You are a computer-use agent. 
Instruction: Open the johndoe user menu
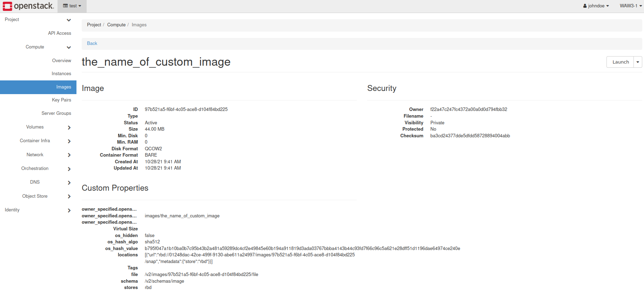(x=596, y=6)
